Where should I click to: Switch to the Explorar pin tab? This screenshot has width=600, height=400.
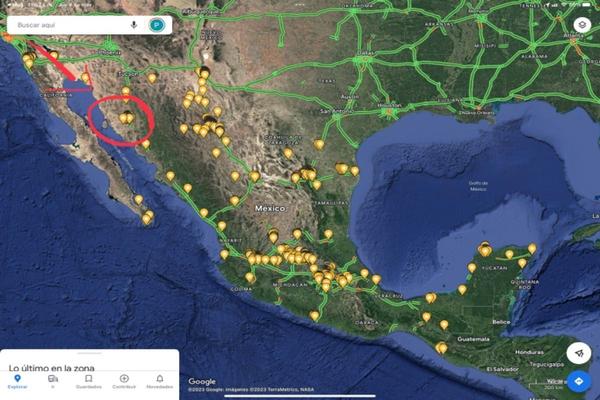(17, 381)
